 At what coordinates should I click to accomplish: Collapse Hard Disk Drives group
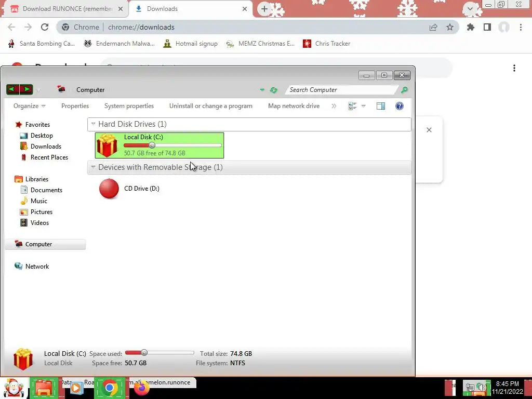[94, 124]
